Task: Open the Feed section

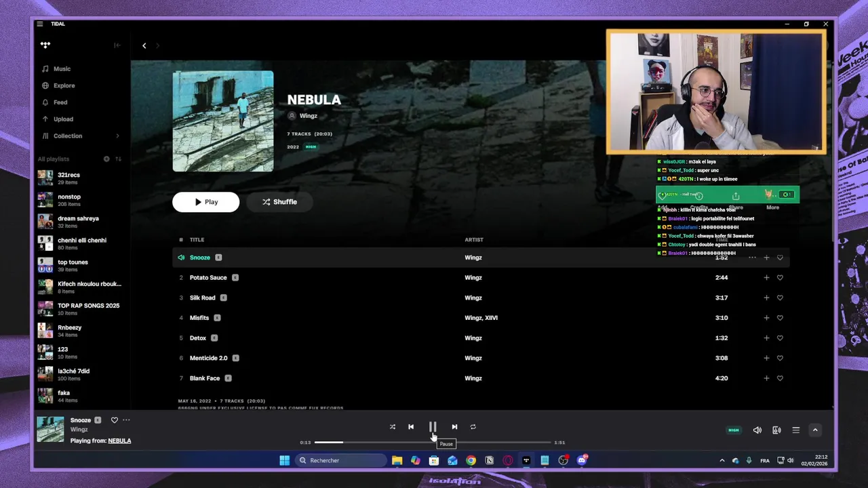Action: [60, 102]
